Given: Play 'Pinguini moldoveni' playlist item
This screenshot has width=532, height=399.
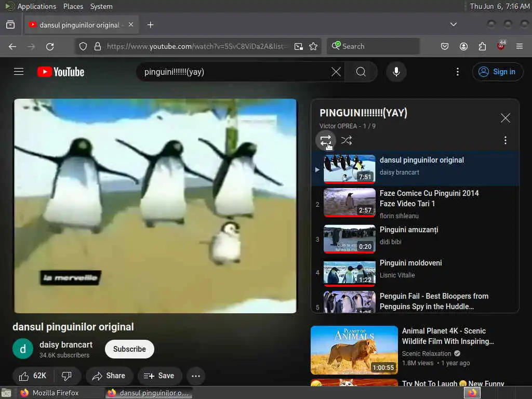Looking at the screenshot, I should click(415, 272).
